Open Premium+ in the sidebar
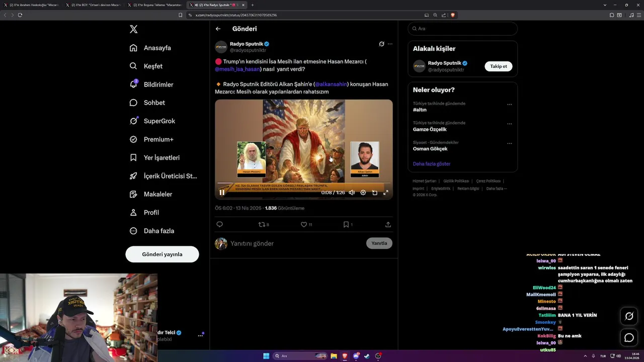644x362 pixels. [x=151, y=139]
